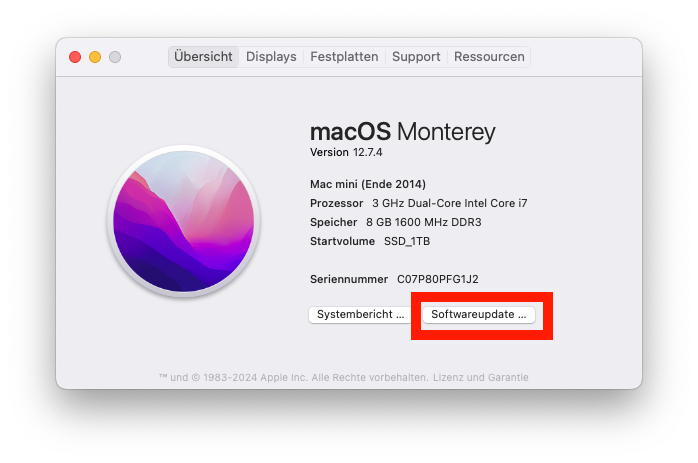Click the Mac mini (Ende 2014) label

(x=368, y=184)
